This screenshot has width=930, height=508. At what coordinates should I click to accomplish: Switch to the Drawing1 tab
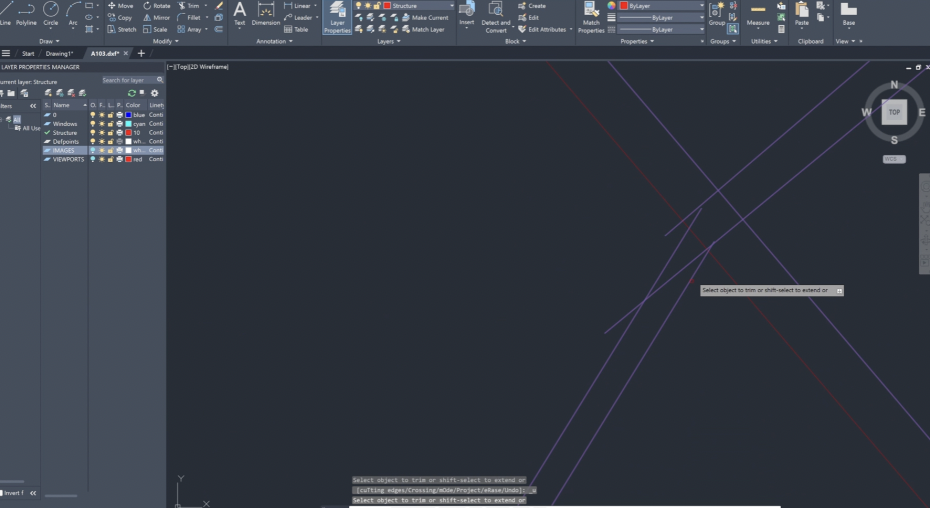(x=59, y=53)
